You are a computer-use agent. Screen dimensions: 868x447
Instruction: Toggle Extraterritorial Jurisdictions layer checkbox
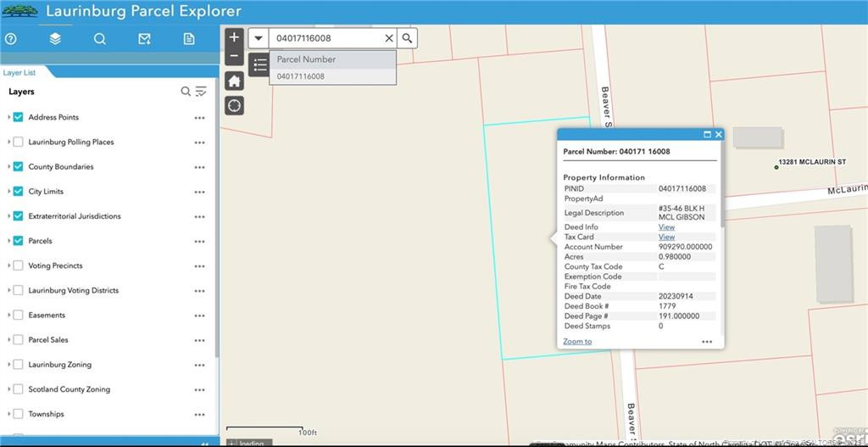(19, 216)
